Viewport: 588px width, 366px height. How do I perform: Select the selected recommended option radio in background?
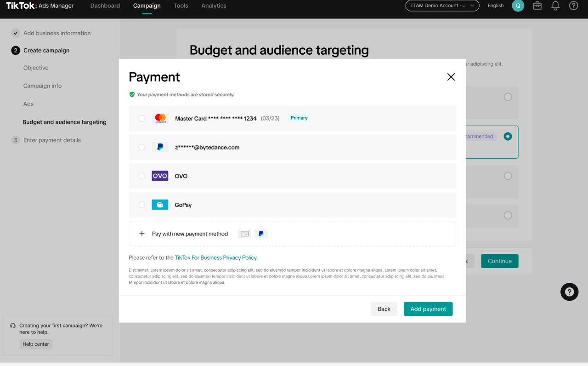pos(508,136)
